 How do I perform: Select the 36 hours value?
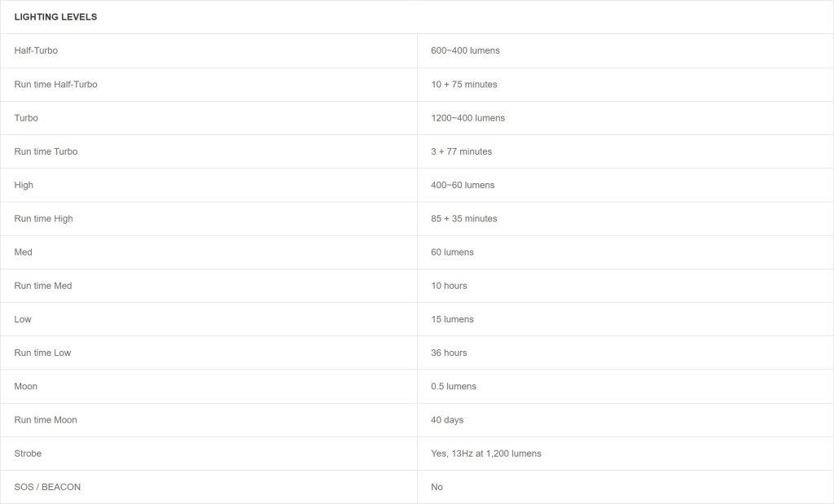coord(449,353)
